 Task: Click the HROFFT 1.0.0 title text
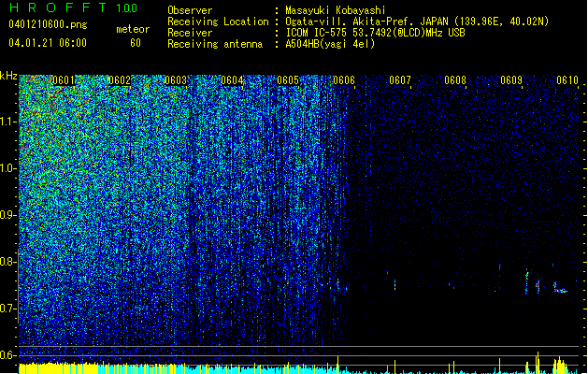tap(73, 7)
